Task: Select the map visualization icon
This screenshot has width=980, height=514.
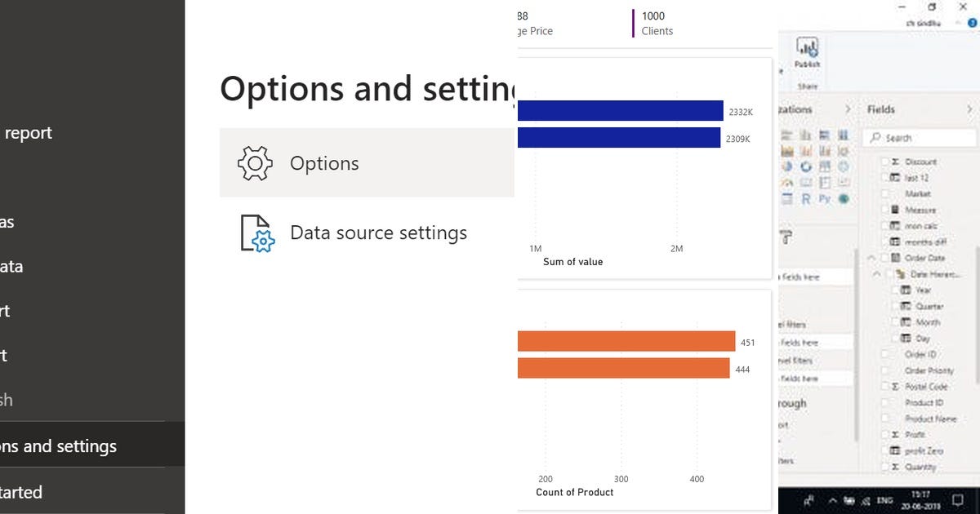Action: click(842, 166)
